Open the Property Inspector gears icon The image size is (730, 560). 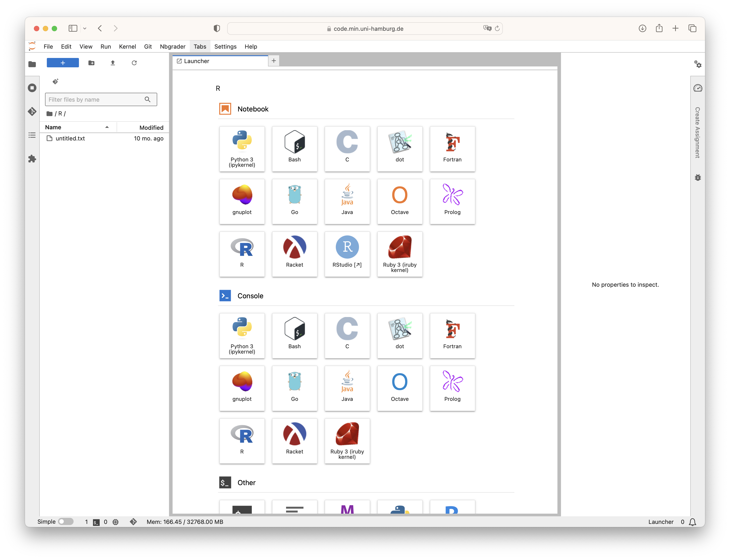pos(698,64)
